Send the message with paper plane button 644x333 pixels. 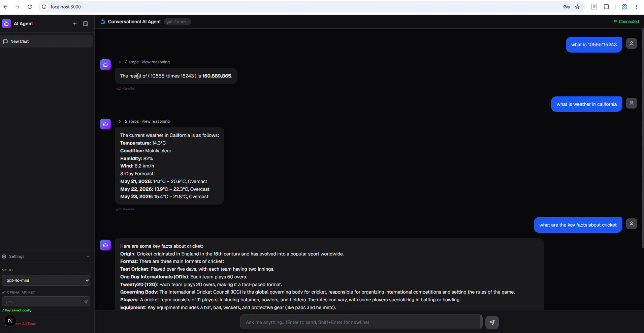coord(492,322)
